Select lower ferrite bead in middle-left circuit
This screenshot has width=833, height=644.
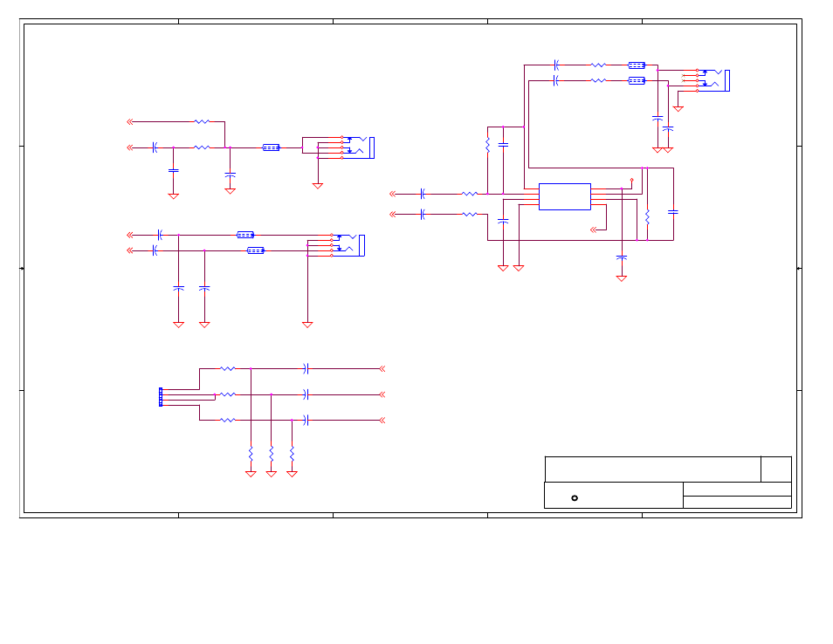pos(256,250)
